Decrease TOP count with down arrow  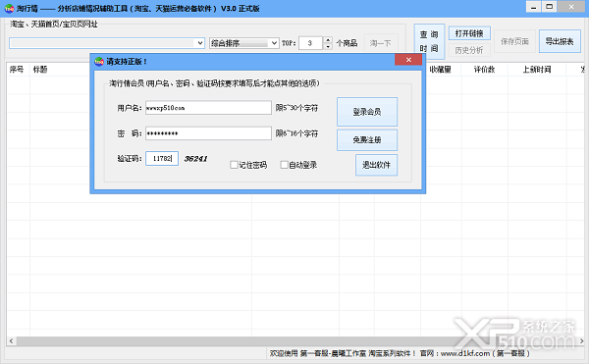coord(328,46)
